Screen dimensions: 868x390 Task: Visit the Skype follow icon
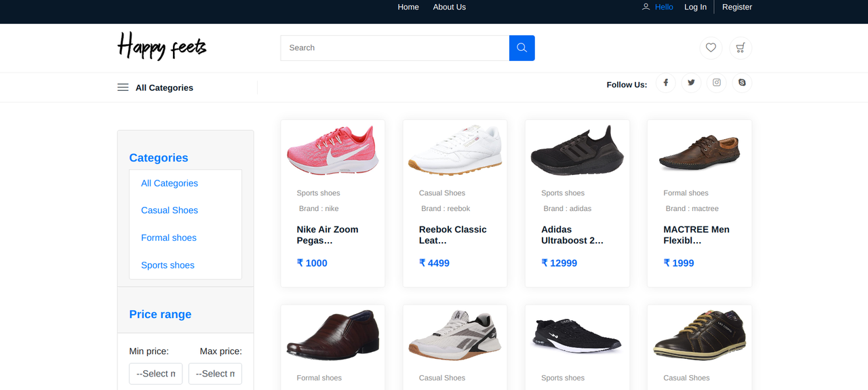(742, 83)
